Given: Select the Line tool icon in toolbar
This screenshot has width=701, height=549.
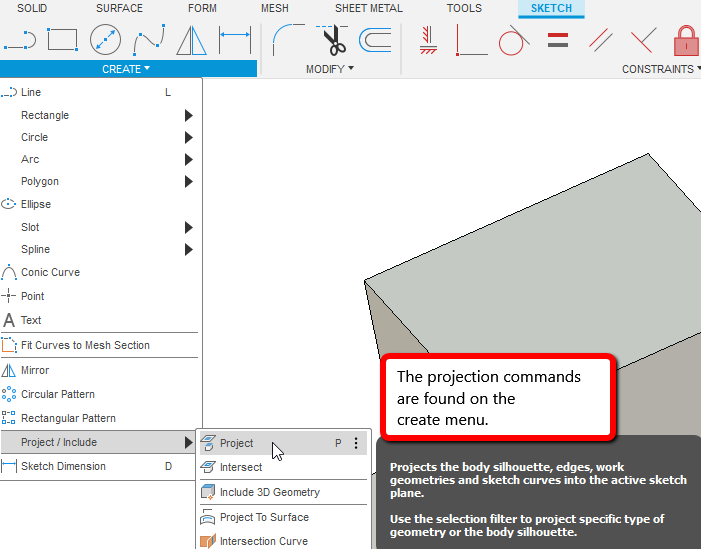Looking at the screenshot, I should [20, 40].
